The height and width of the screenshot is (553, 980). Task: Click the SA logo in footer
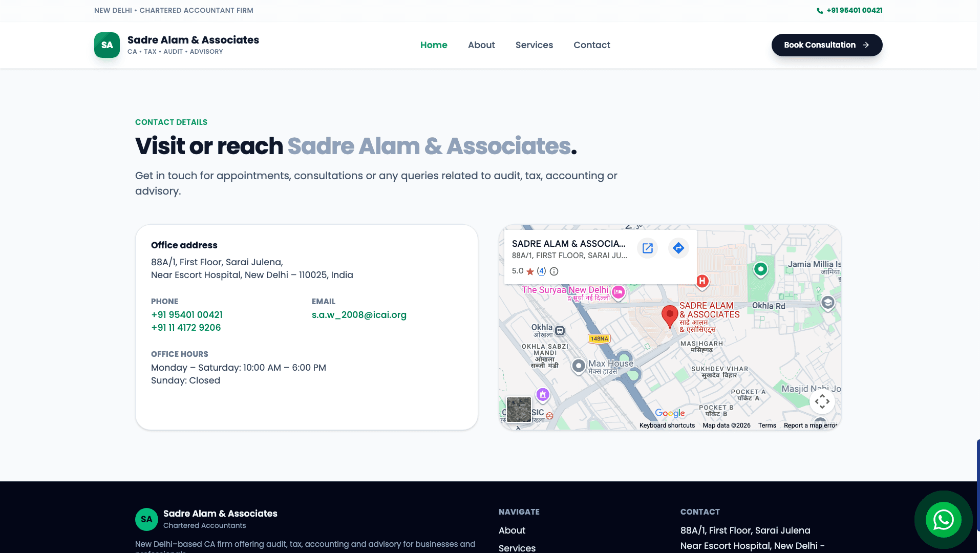146,519
